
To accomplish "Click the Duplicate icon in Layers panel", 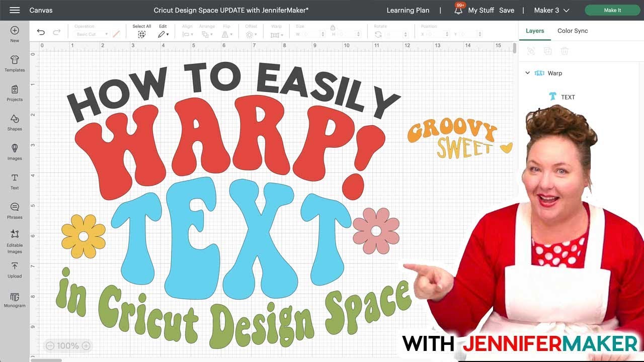I will point(547,51).
